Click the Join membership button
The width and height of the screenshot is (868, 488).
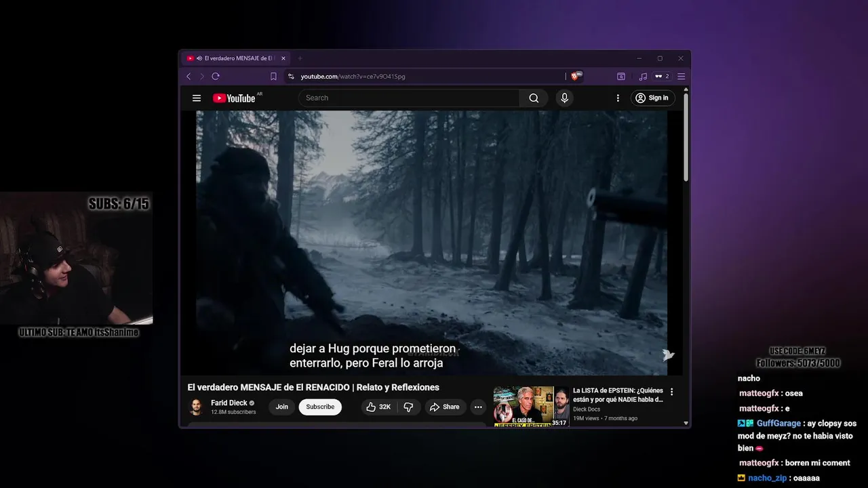282,407
